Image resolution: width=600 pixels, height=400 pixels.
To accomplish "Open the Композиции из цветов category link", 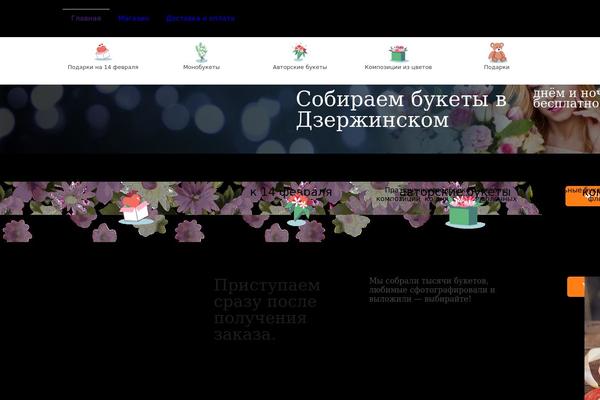I will [398, 67].
